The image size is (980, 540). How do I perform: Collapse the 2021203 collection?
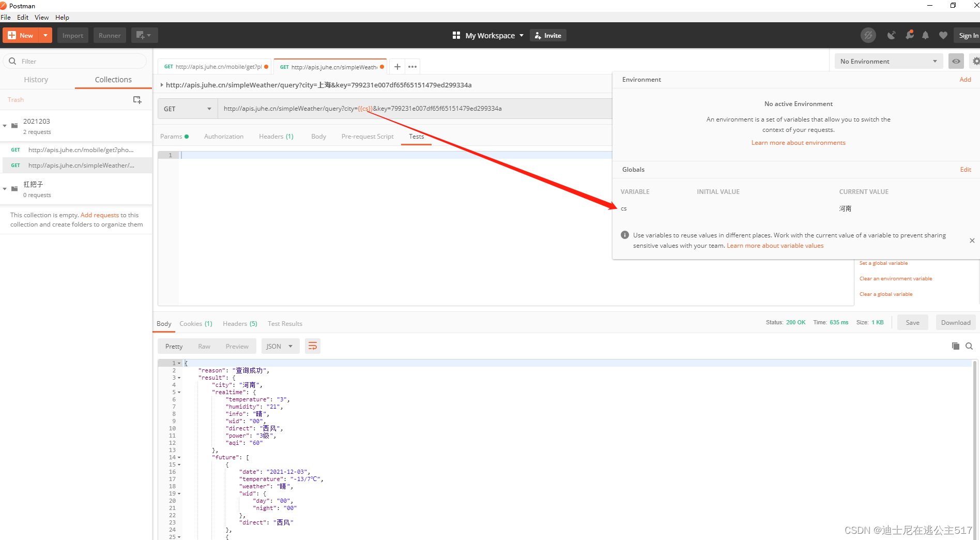click(x=5, y=126)
